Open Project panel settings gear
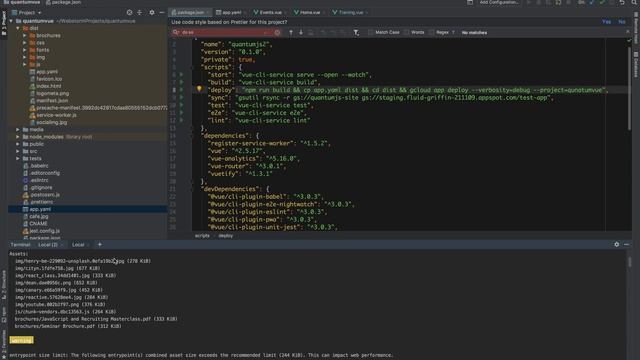640x360 pixels. pos(152,13)
